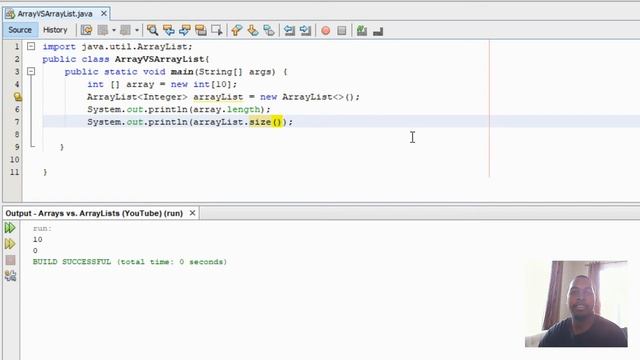This screenshot has width=640, height=360.
Task: Start macro recording with red circle
Action: click(x=326, y=31)
